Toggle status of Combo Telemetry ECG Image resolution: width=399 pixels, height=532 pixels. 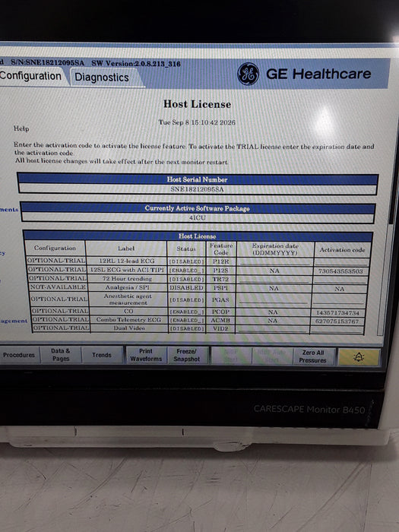point(187,320)
